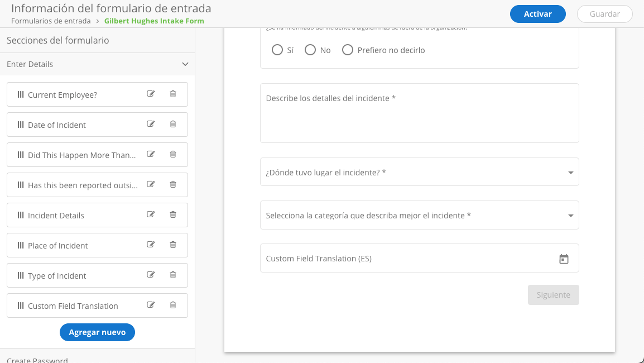Edit the Incident Details field
The width and height of the screenshot is (644, 363).
point(151,214)
